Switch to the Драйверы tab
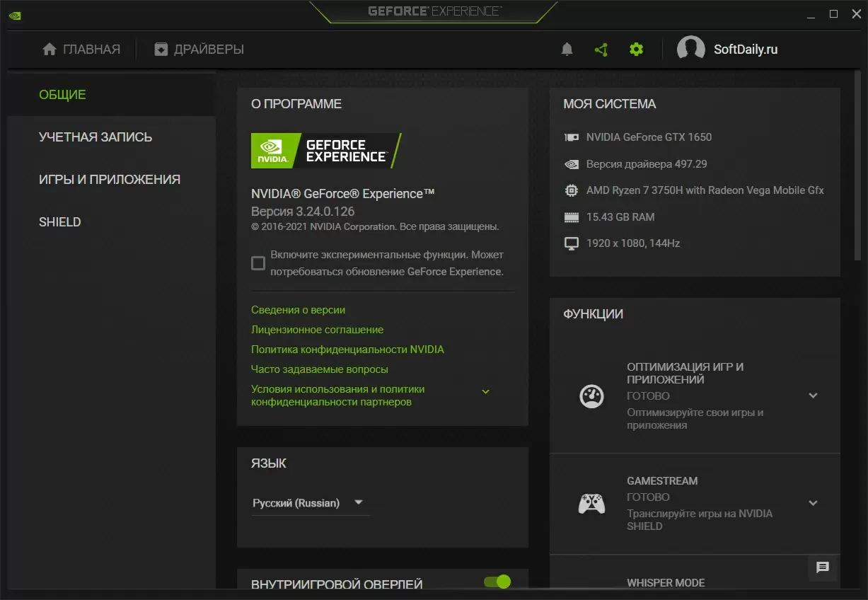Viewport: 868px width, 600px height. pyautogui.click(x=199, y=50)
